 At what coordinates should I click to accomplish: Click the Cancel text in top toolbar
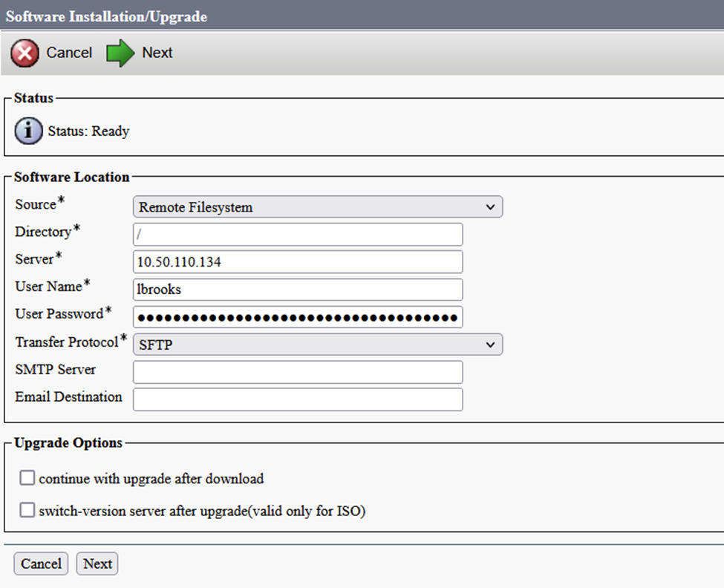[x=69, y=53]
